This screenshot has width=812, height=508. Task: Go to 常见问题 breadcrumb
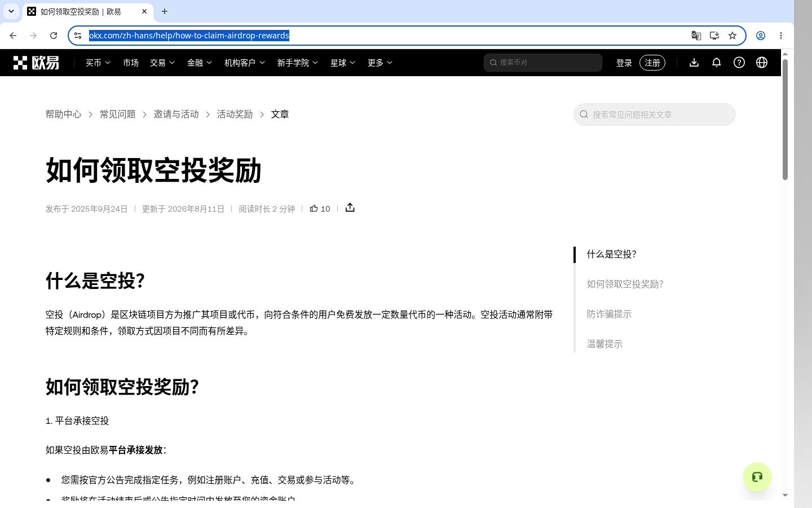(x=118, y=114)
